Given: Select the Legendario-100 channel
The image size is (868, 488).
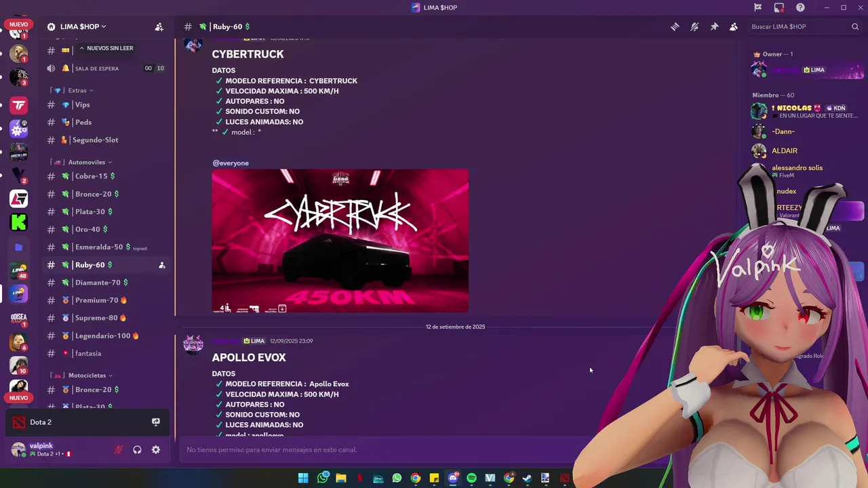Looking at the screenshot, I should [106, 335].
